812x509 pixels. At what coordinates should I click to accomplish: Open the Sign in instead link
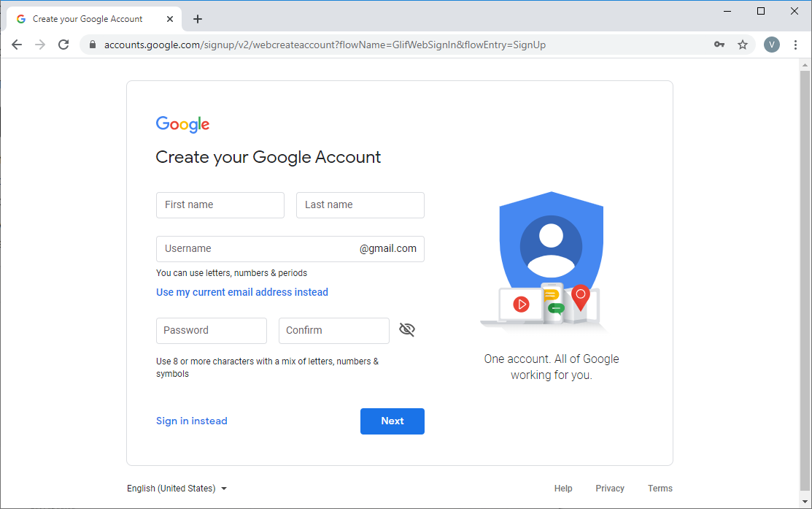[192, 421]
